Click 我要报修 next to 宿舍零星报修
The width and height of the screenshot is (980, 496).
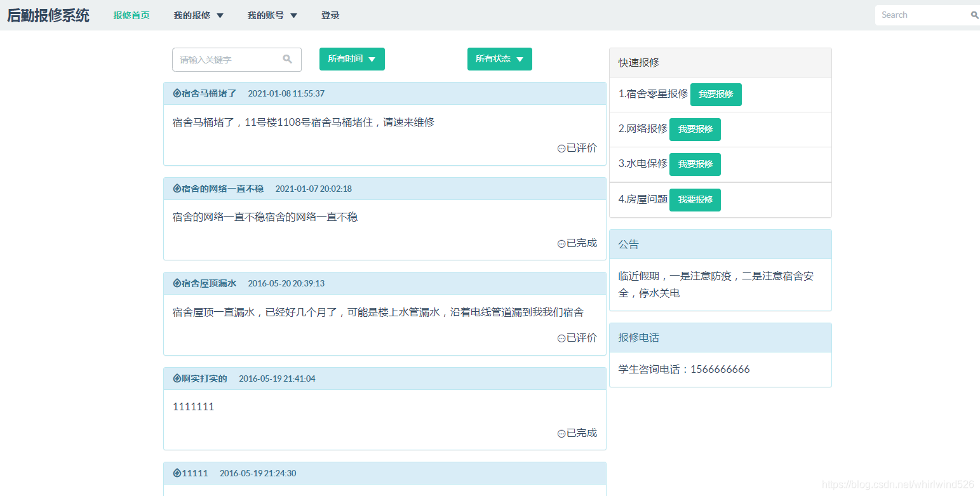pyautogui.click(x=716, y=94)
